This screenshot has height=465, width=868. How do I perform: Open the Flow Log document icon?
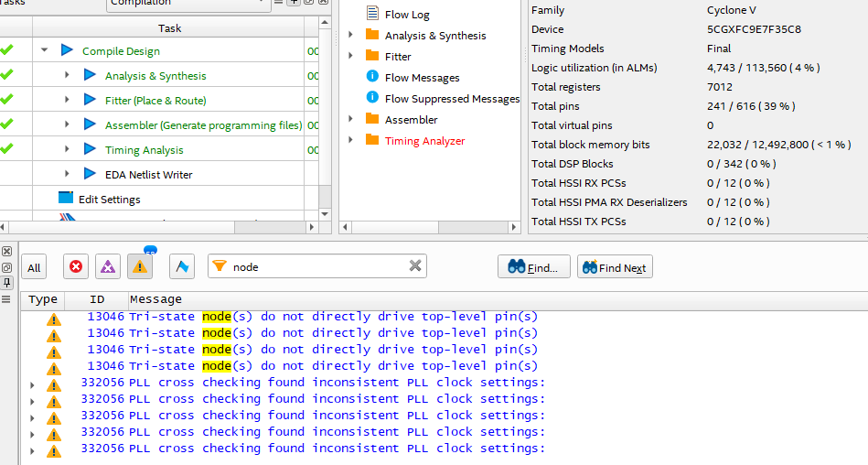point(372,14)
